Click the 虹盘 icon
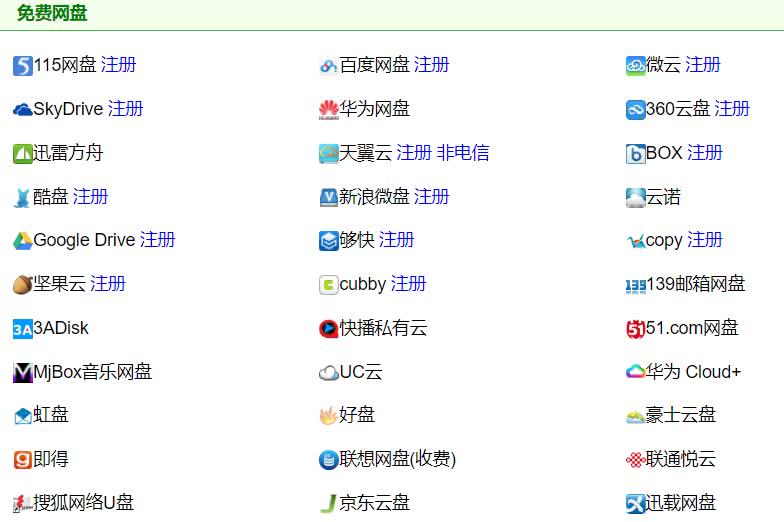Viewport: 784px width, 522px height. click(x=22, y=416)
